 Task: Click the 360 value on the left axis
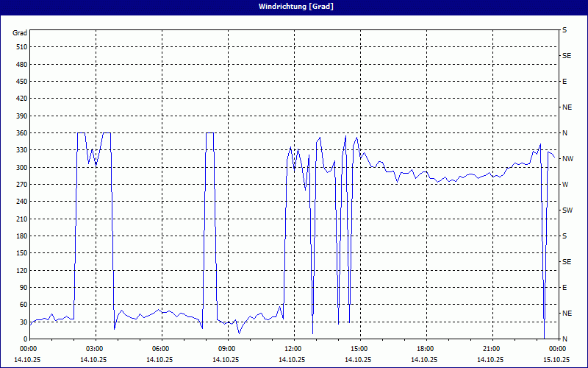coord(20,133)
